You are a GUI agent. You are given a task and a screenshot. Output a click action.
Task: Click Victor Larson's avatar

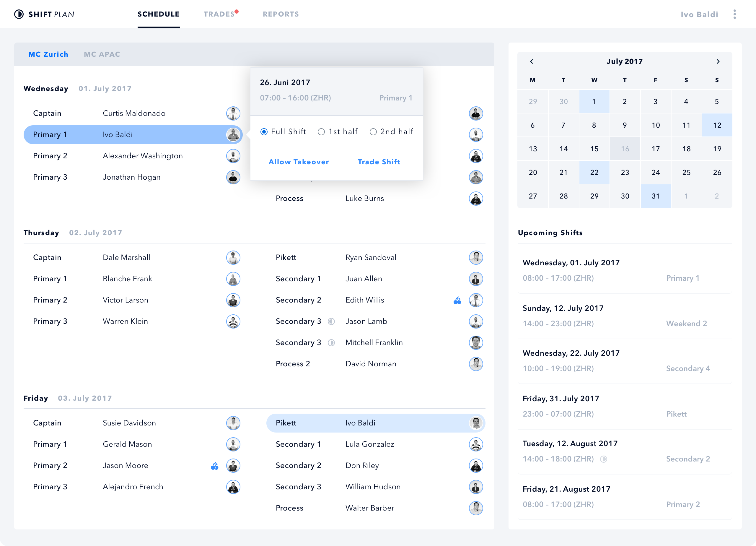pos(233,300)
